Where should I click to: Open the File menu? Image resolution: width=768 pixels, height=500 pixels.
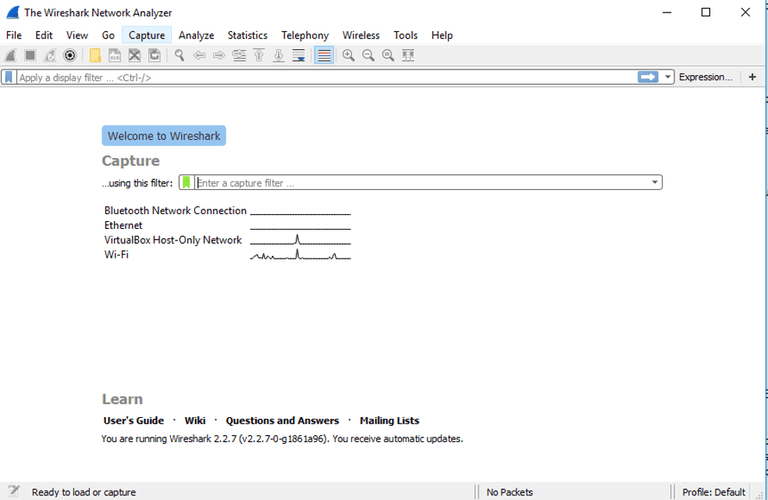point(14,35)
